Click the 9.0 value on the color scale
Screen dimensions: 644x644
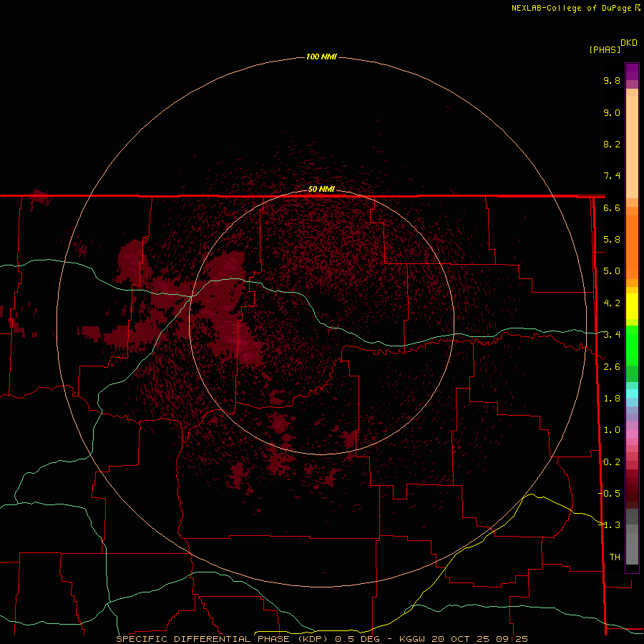pos(612,112)
